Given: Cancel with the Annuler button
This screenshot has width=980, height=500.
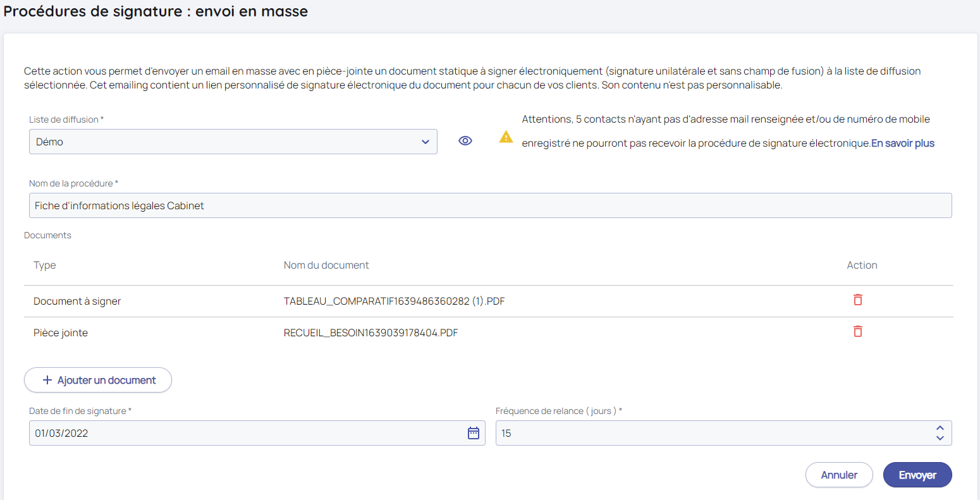Looking at the screenshot, I should coord(838,475).
